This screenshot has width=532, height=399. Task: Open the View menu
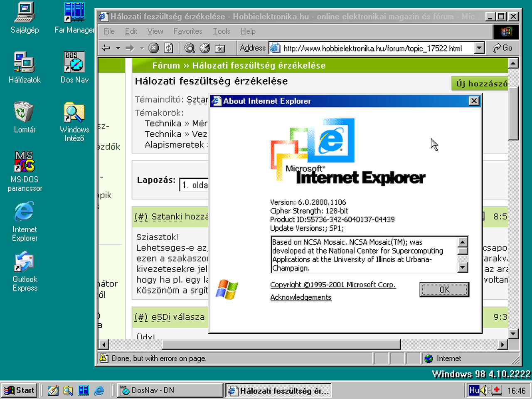pos(155,31)
